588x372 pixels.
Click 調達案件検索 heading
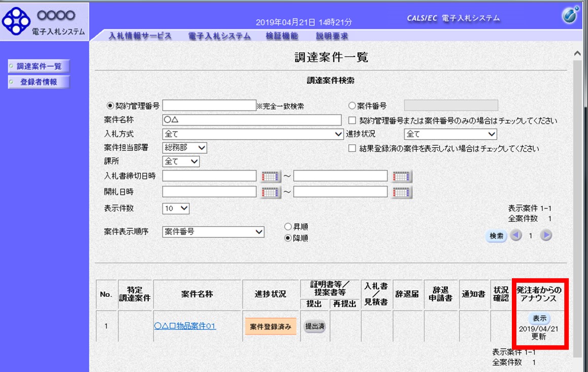[x=331, y=81]
